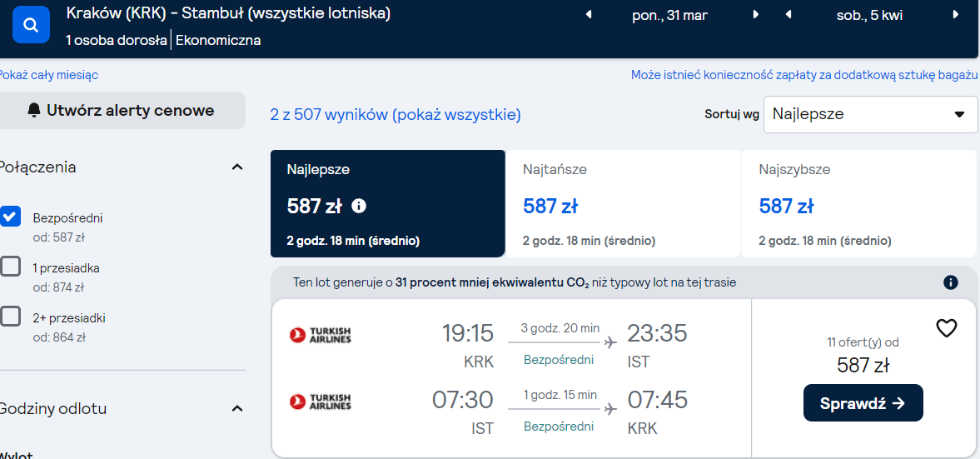This screenshot has height=459, width=980.
Task: Show info about 587 zł best price
Action: (x=359, y=206)
